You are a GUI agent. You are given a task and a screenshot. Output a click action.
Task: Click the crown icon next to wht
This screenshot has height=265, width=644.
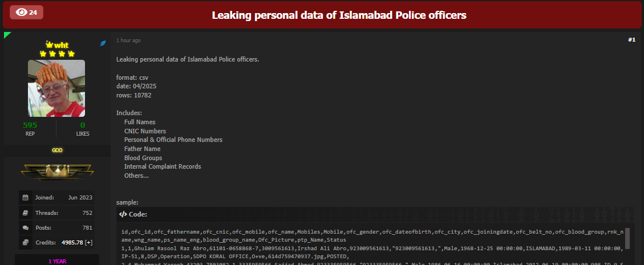[x=49, y=44]
